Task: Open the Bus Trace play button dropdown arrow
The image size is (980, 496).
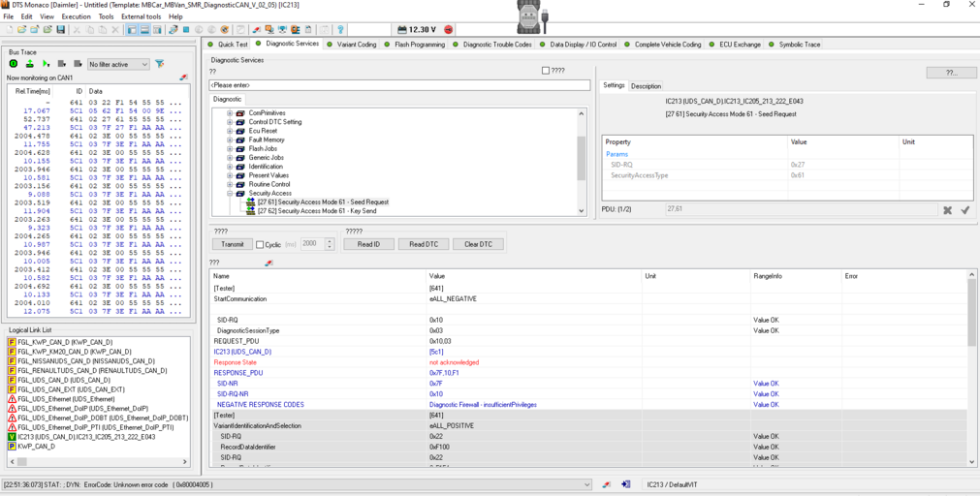Action: coord(48,65)
